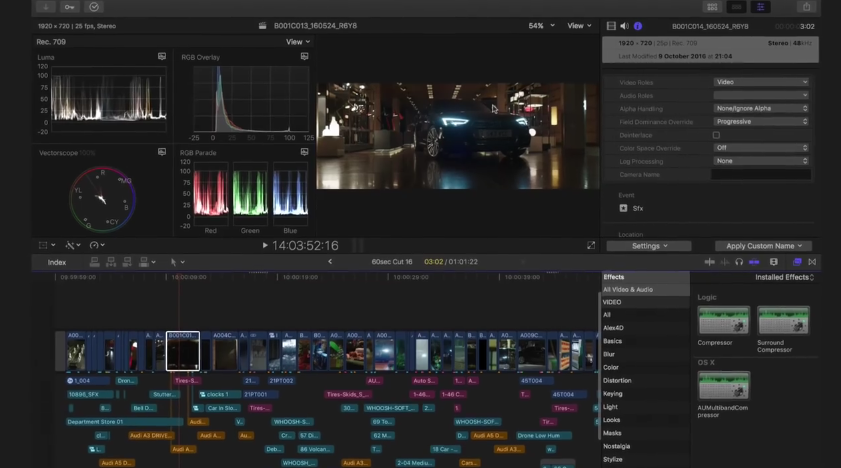
Task: Click the Settings button in inspector
Action: [649, 246]
